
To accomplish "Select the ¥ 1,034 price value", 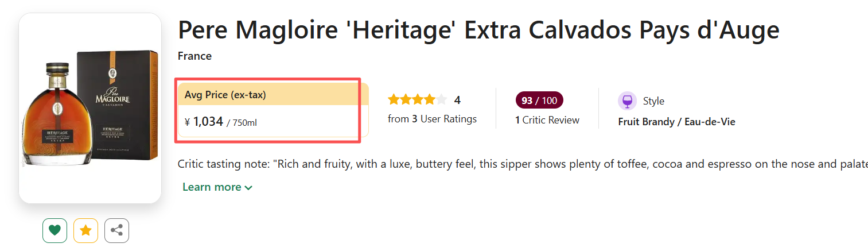I will (x=208, y=122).
